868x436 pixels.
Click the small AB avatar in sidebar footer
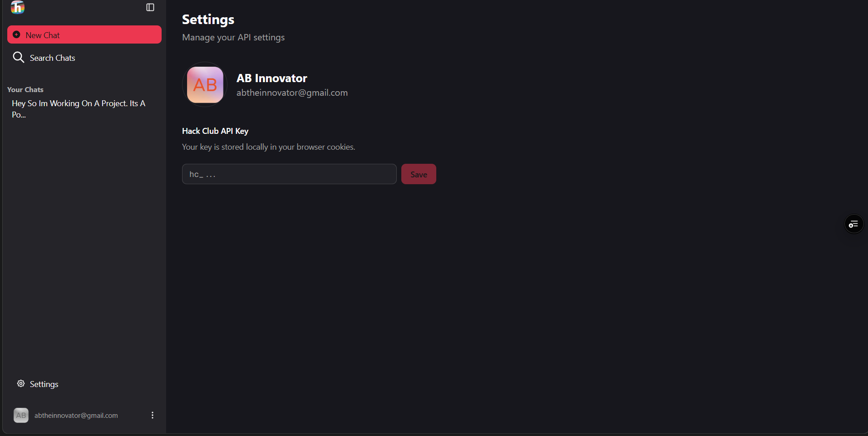[x=21, y=415]
